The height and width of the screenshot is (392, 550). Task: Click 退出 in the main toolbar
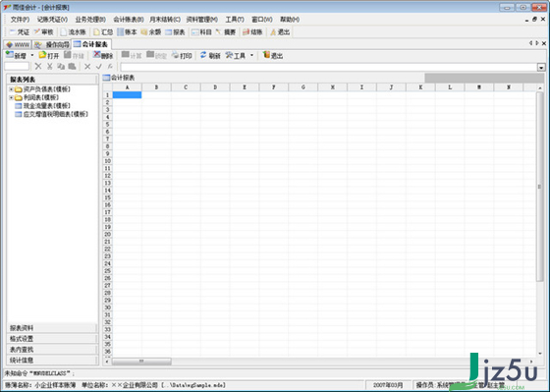280,32
